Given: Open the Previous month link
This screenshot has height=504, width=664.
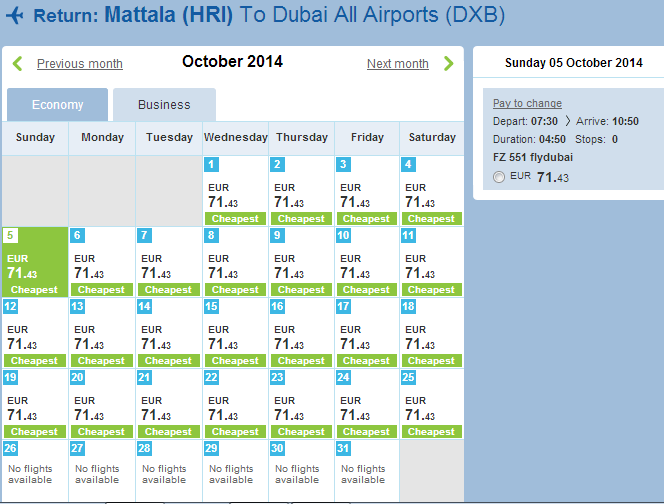Looking at the screenshot, I should [80, 64].
